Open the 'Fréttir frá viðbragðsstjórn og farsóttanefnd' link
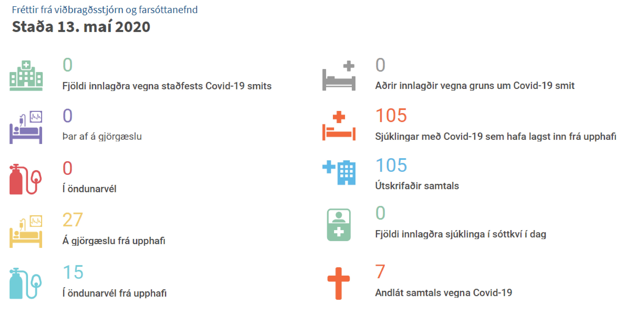Viewport: 644px width, 314px height. [105, 10]
